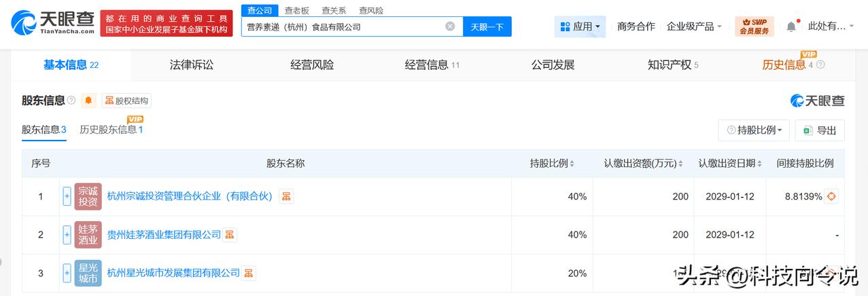
Task: Open 股权结构 equity structure chart
Action: pyautogui.click(x=126, y=100)
